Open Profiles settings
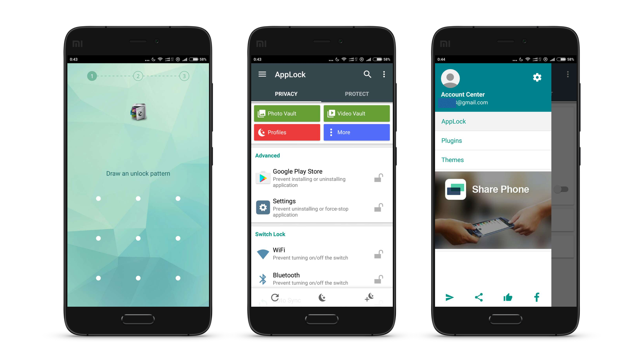 (287, 132)
